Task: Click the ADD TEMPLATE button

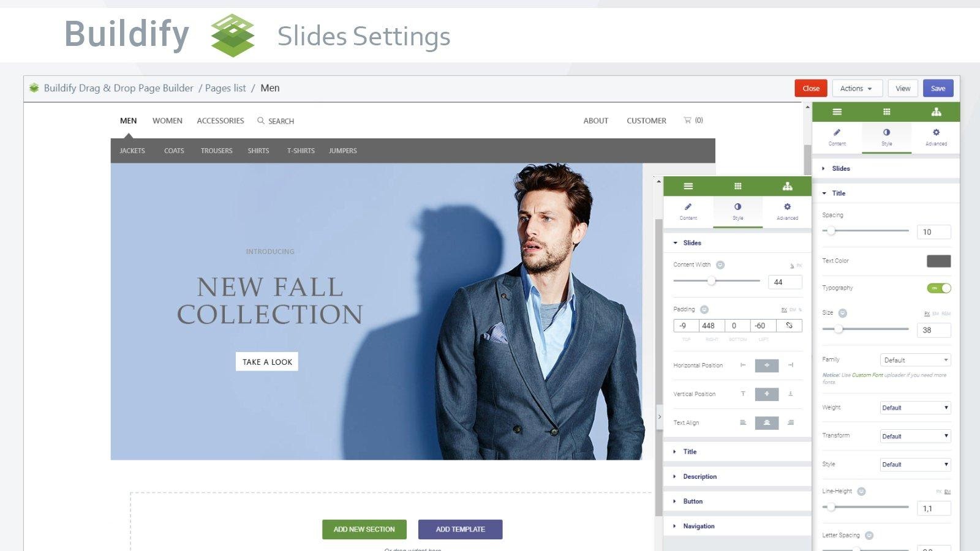Action: 460,529
